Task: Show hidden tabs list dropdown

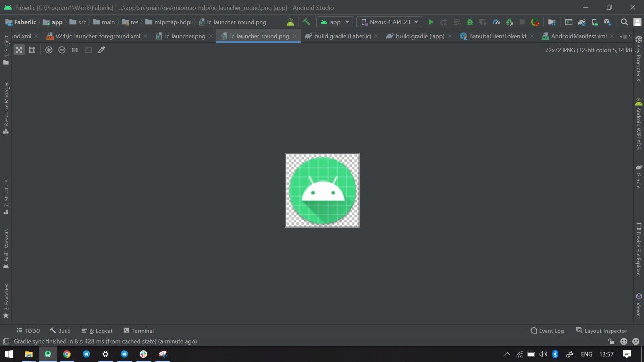Action: [625, 36]
